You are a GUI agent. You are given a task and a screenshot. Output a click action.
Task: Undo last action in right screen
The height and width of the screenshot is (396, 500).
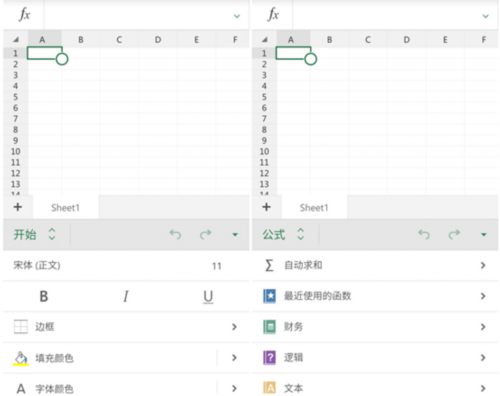click(x=424, y=234)
